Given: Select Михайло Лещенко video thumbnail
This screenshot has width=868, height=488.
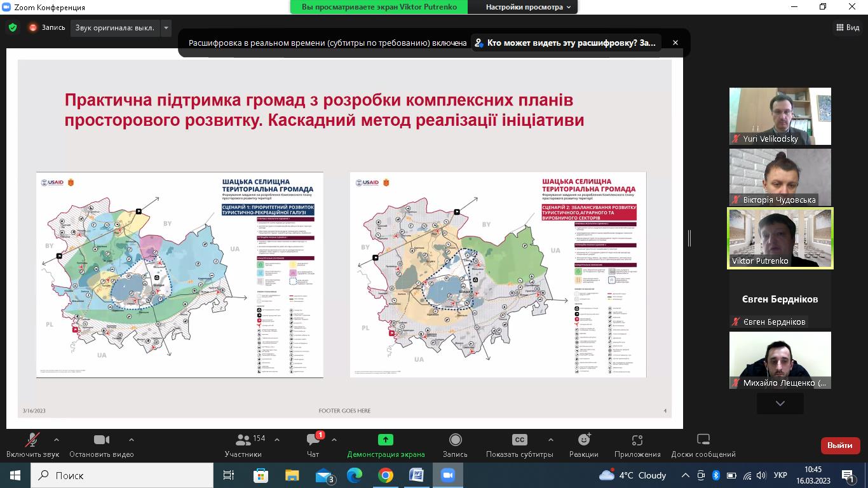Looking at the screenshot, I should (x=780, y=360).
